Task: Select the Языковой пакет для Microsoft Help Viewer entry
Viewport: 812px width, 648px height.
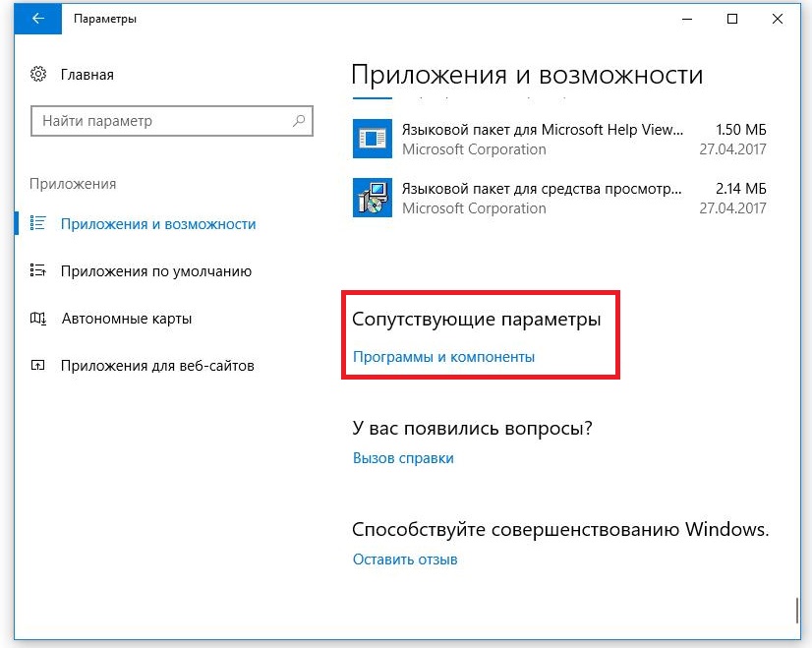Action: click(x=541, y=130)
